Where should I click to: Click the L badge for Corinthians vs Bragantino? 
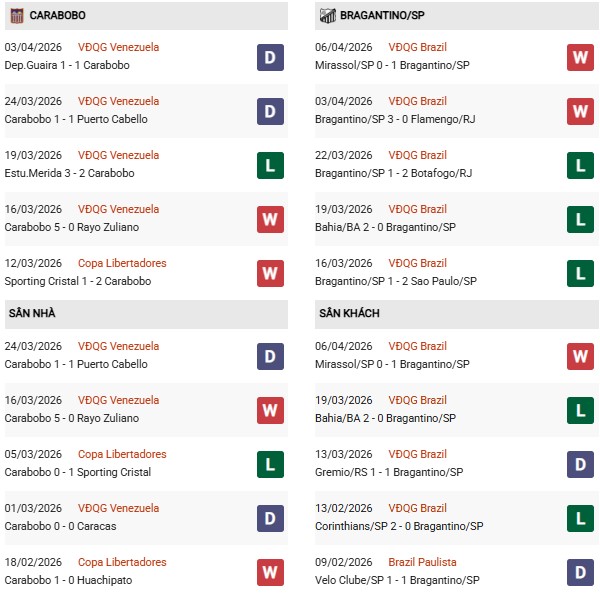tap(580, 518)
